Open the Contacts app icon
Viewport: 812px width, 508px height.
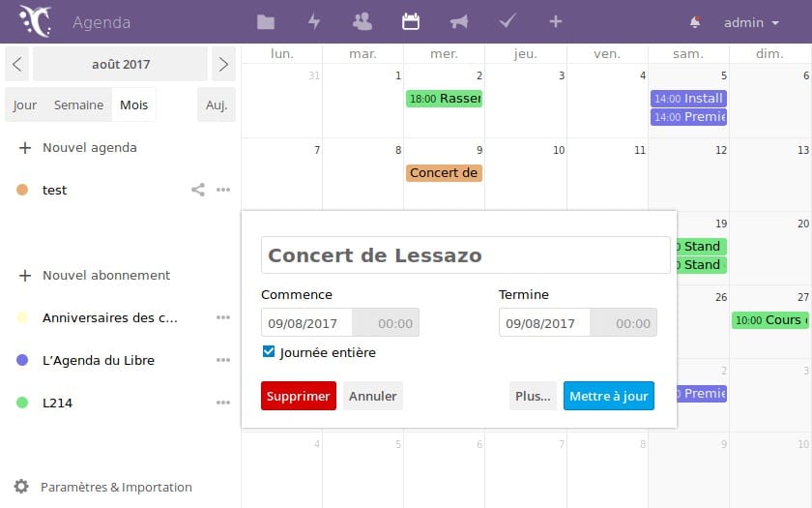point(362,21)
